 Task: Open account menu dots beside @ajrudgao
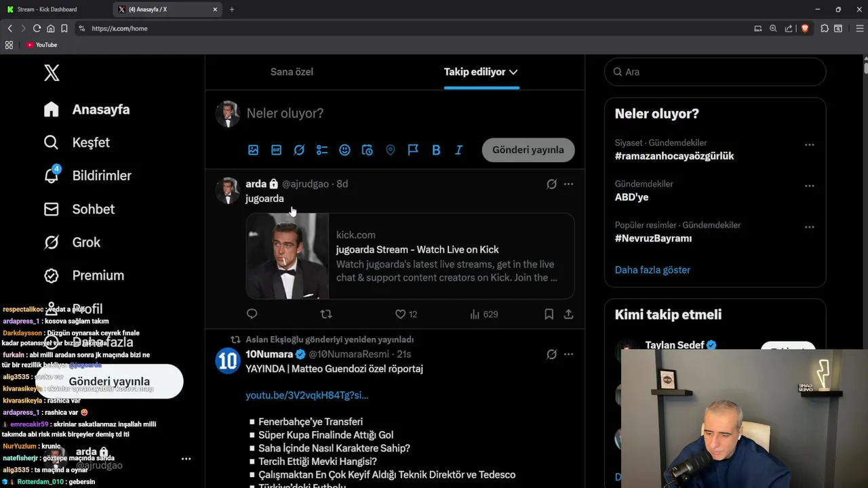click(x=186, y=459)
